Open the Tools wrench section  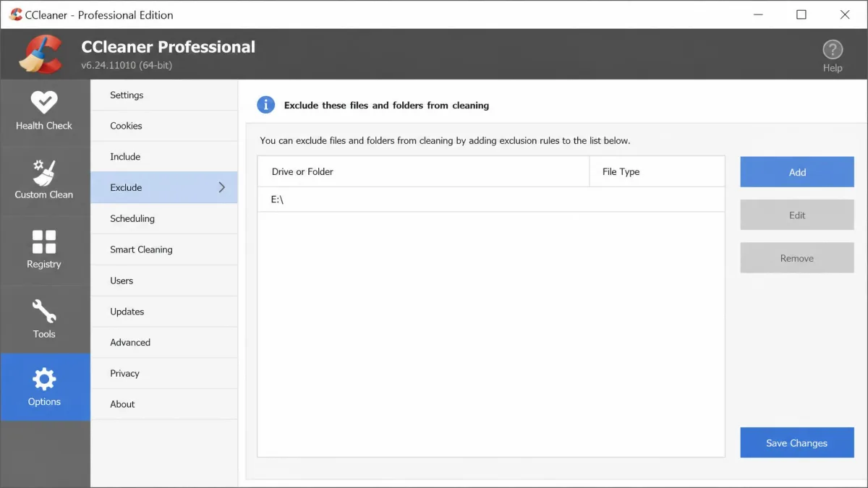(x=44, y=319)
